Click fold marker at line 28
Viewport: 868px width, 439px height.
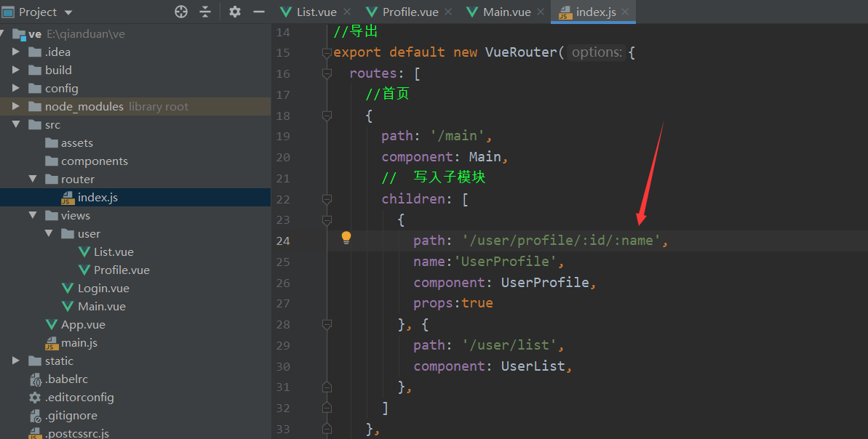(327, 325)
